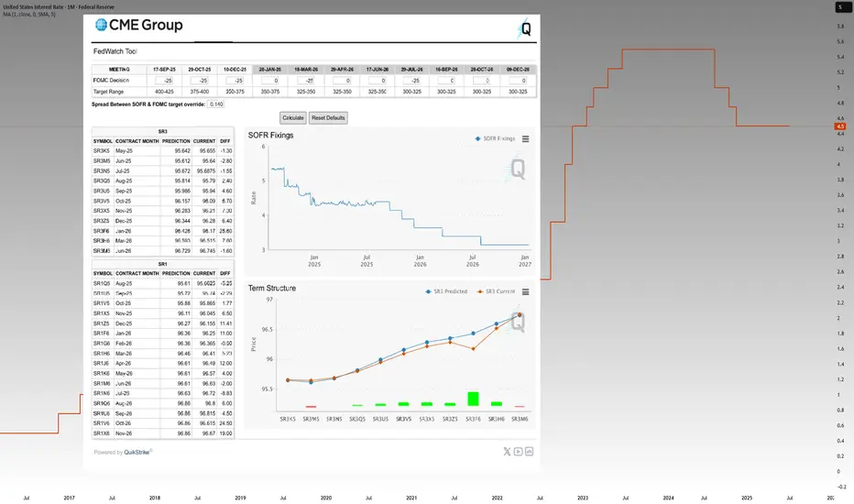Open the YouTube social link icon
This screenshot has height=504, width=854.
click(518, 452)
